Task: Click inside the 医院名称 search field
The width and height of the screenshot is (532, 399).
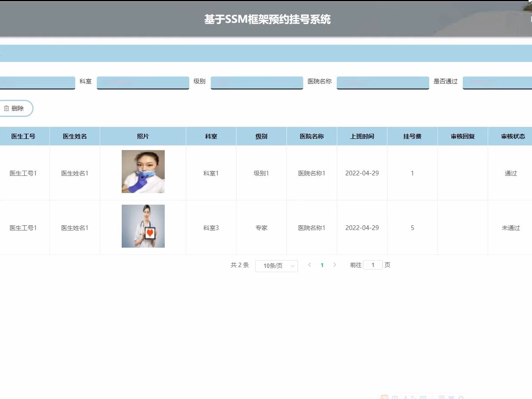Action: (382, 82)
